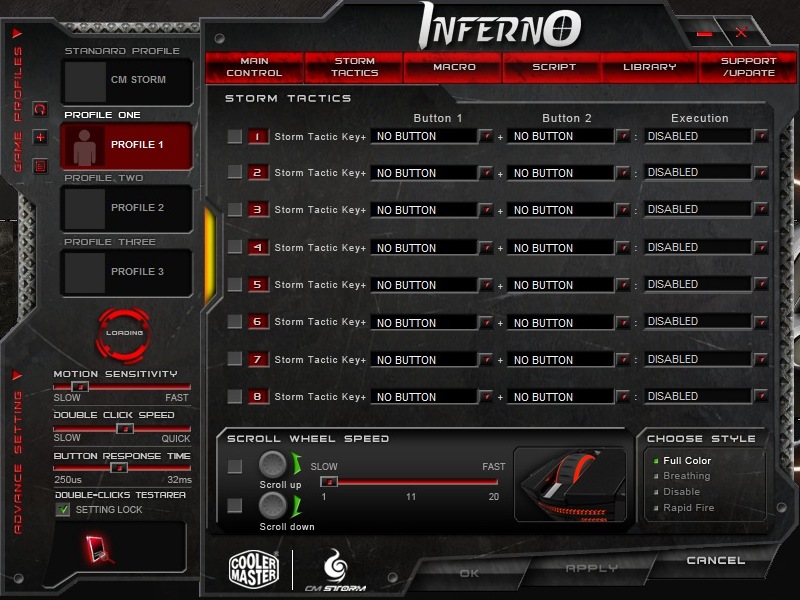Image resolution: width=800 pixels, height=600 pixels.
Task: Click the Motion Sensitivity slider handle
Action: (x=80, y=386)
